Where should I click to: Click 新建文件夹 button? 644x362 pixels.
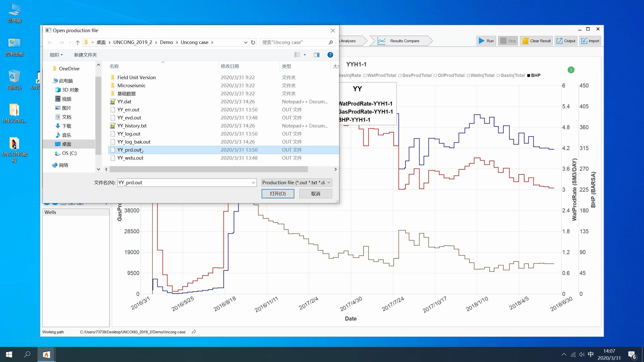(x=85, y=55)
